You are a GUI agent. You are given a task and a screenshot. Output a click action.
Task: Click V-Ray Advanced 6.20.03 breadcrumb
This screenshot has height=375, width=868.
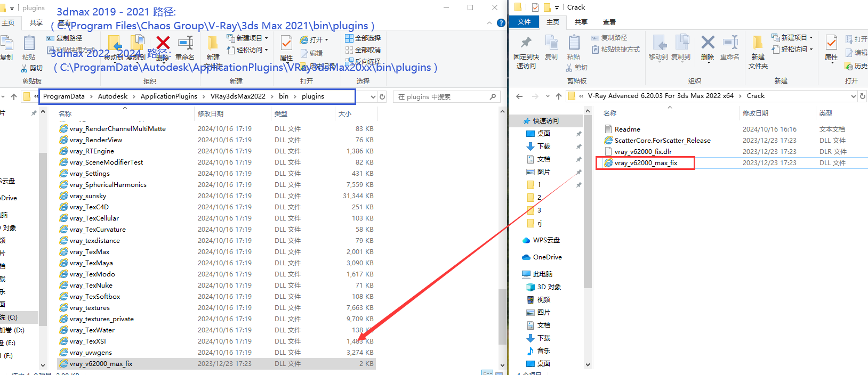(x=661, y=96)
